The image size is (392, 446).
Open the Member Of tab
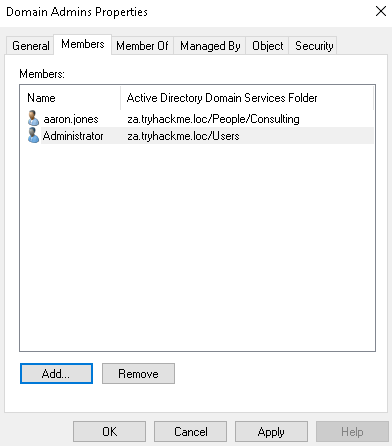(142, 46)
